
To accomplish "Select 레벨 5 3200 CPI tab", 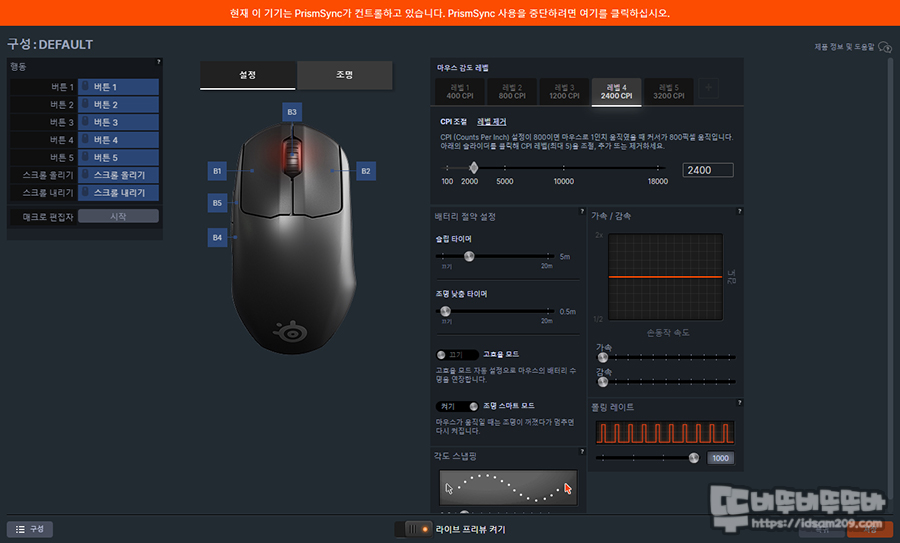I will coord(669,92).
